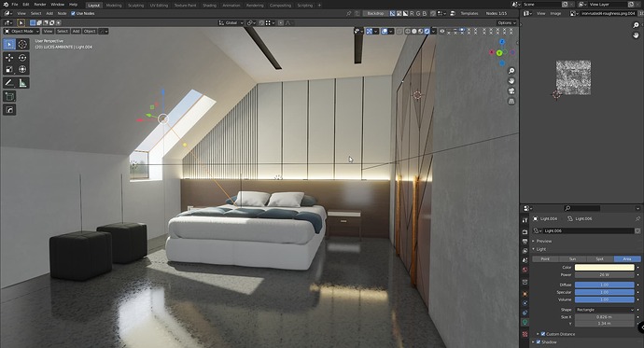
Task: Switch to the Modeling workspace tab
Action: pos(114,6)
